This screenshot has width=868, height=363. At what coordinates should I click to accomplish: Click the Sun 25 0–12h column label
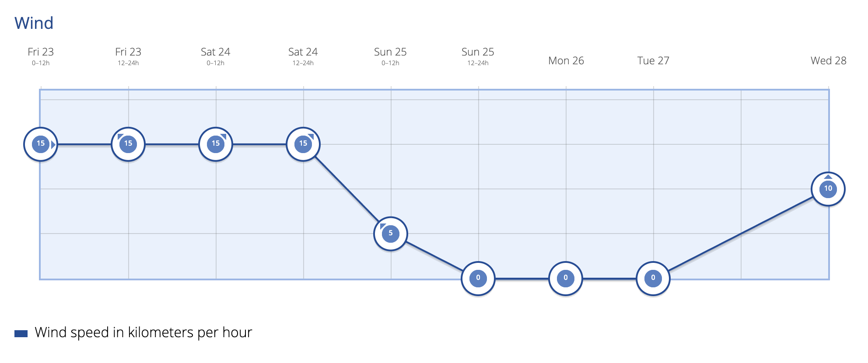click(x=391, y=56)
